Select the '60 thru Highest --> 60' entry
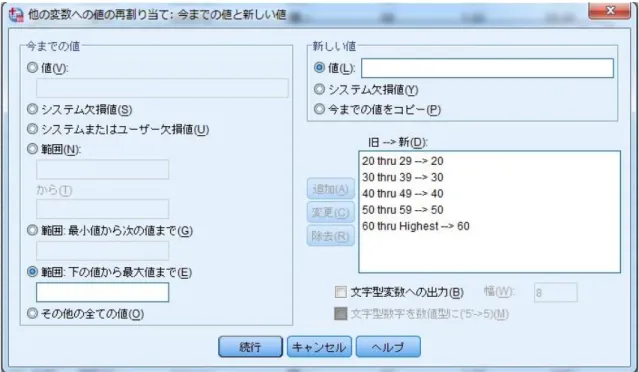The width and height of the screenshot is (639, 372). coord(416,226)
